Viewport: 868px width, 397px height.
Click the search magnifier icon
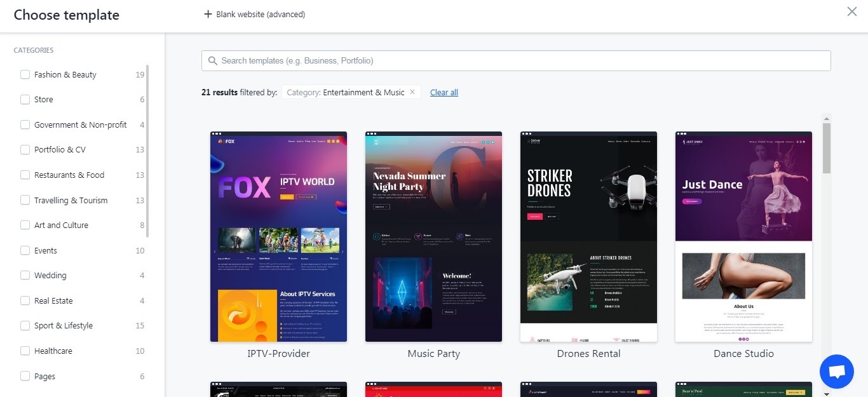pos(212,61)
